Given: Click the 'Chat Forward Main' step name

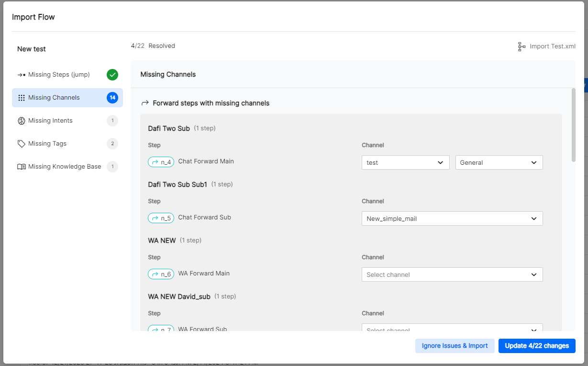Looking at the screenshot, I should [206, 161].
